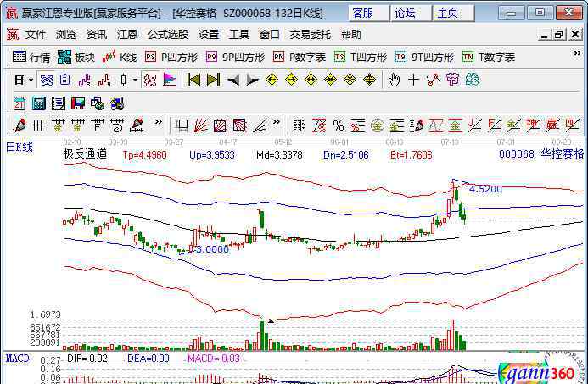Click the MACD indicator label
588x384 pixels.
click(17, 359)
